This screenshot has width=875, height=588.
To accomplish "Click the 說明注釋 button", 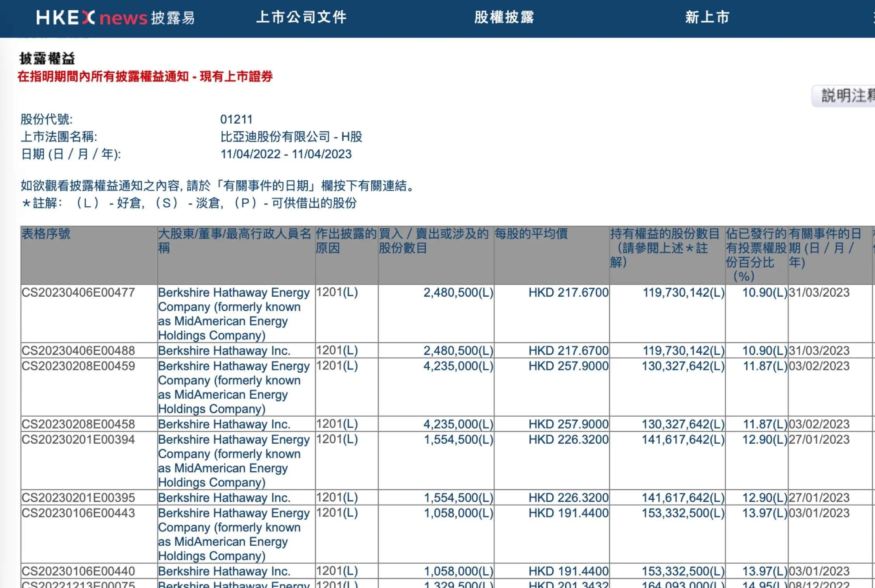I will (844, 96).
